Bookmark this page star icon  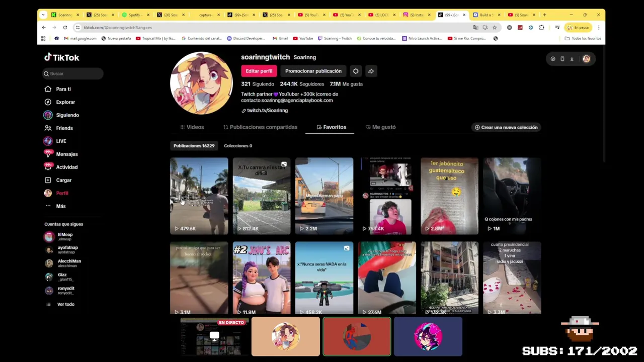[495, 28]
